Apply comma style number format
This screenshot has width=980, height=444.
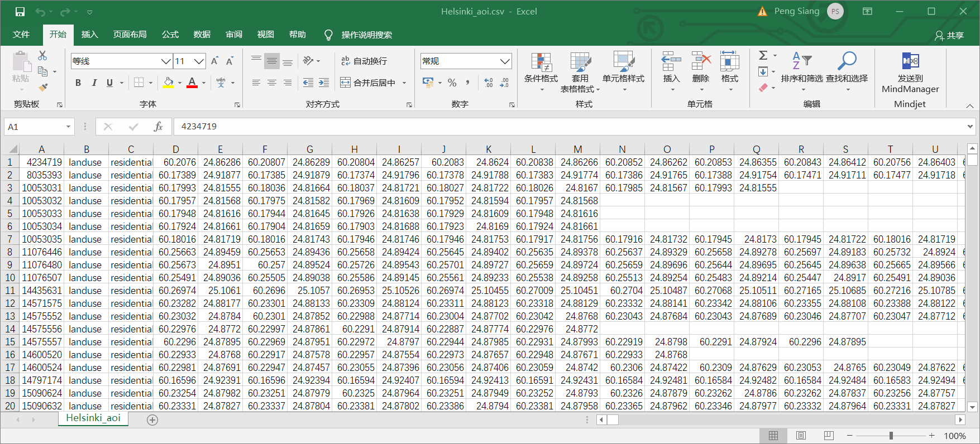[x=468, y=83]
